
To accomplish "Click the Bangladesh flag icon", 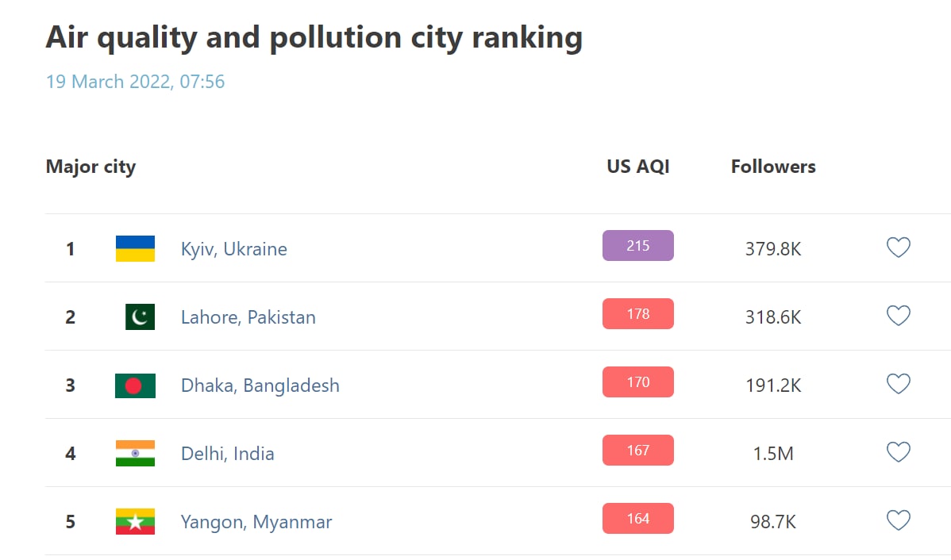I will [x=135, y=385].
